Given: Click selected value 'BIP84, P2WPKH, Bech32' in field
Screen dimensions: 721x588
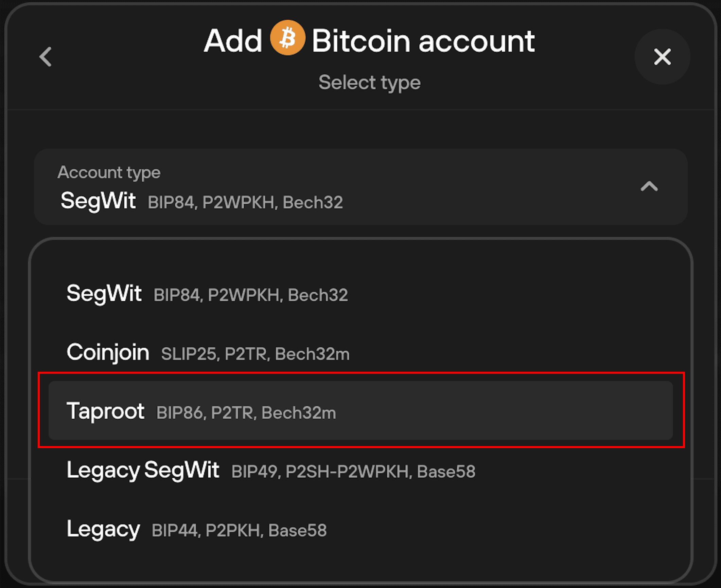Looking at the screenshot, I should point(245,202).
